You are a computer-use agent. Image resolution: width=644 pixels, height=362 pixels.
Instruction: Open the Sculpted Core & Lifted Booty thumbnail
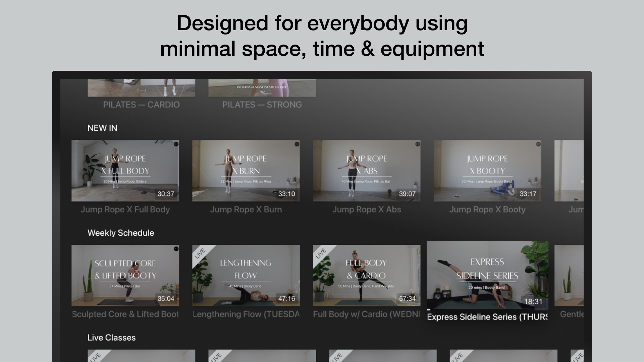click(x=125, y=276)
